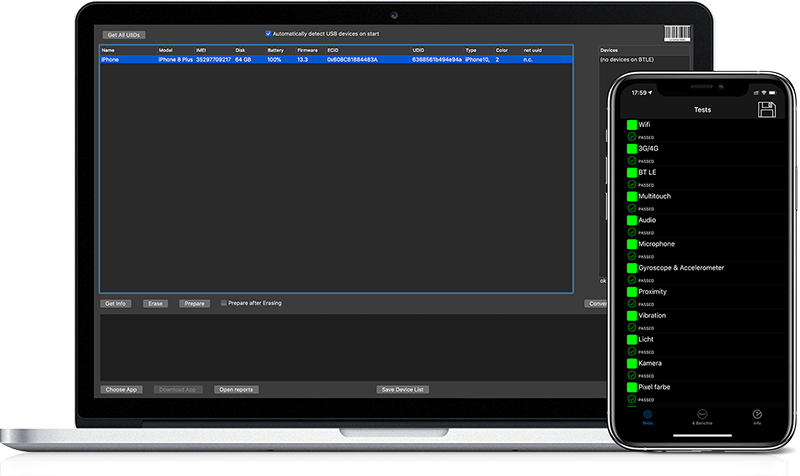Image resolution: width=800 pixels, height=476 pixels.
Task: Tap the green square next to BT LE
Action: click(x=632, y=172)
